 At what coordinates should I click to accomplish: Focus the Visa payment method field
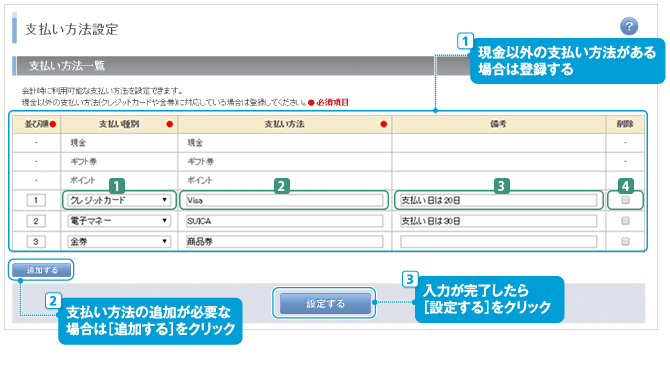[285, 200]
